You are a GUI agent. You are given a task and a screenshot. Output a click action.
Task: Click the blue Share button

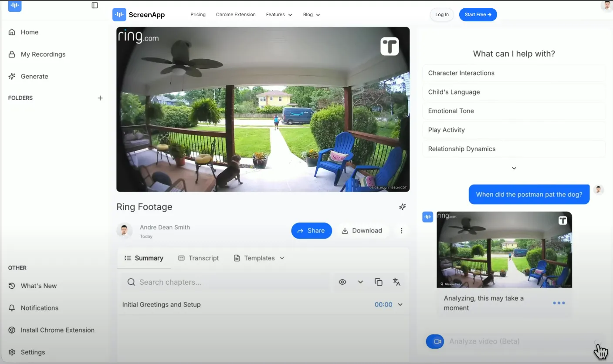click(312, 231)
